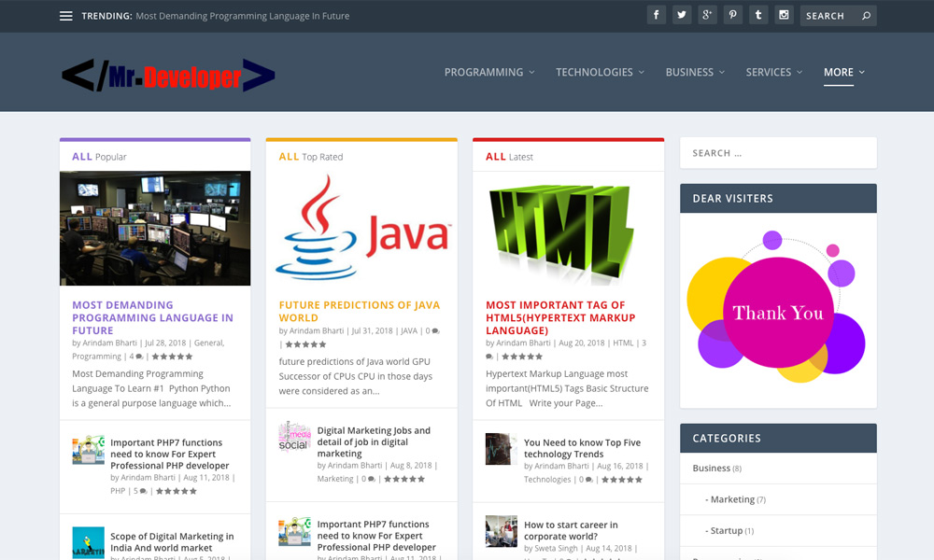The height and width of the screenshot is (560, 934).
Task: Open the hamburger menu in top bar
Action: click(66, 16)
